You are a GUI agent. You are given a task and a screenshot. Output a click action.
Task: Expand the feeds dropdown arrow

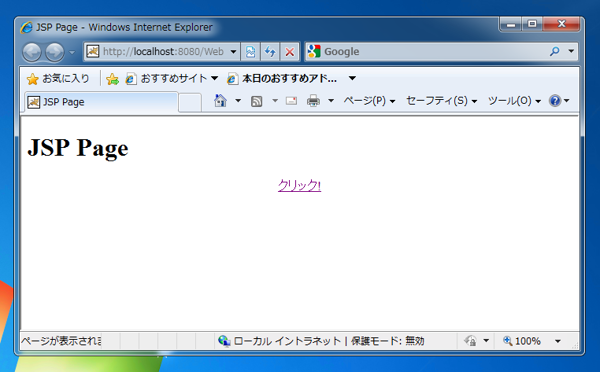coord(275,101)
